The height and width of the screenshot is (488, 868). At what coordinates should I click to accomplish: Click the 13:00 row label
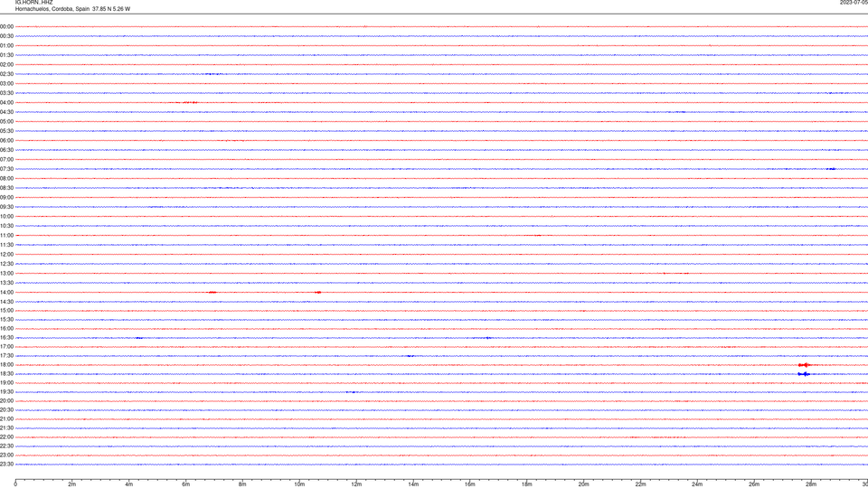coord(6,273)
